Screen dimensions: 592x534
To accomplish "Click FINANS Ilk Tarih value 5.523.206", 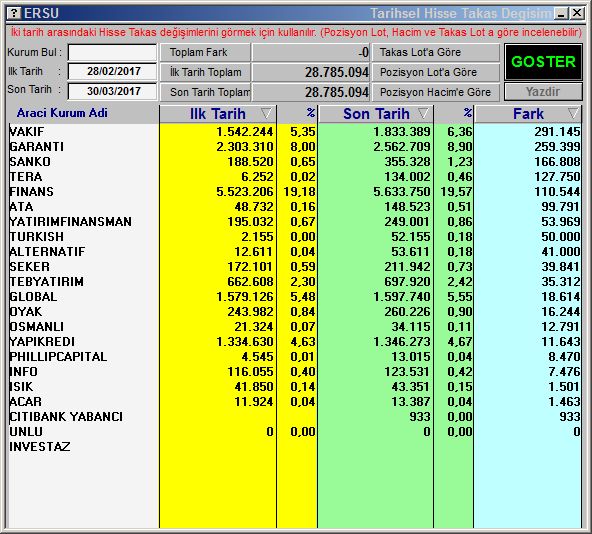I will click(x=245, y=191).
